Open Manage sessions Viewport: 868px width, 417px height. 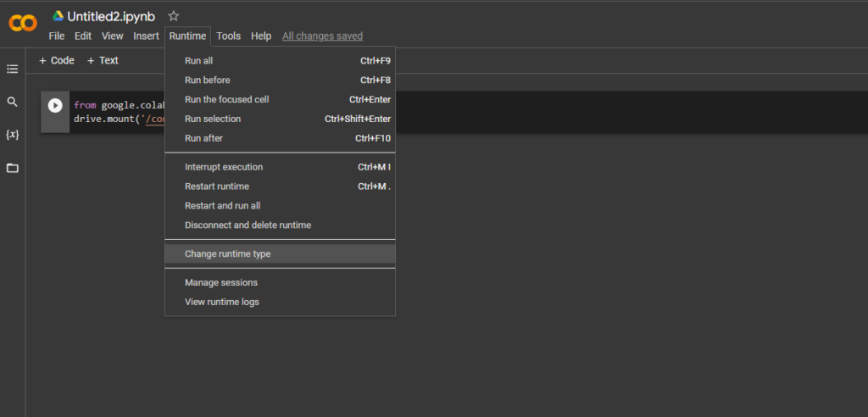click(221, 282)
